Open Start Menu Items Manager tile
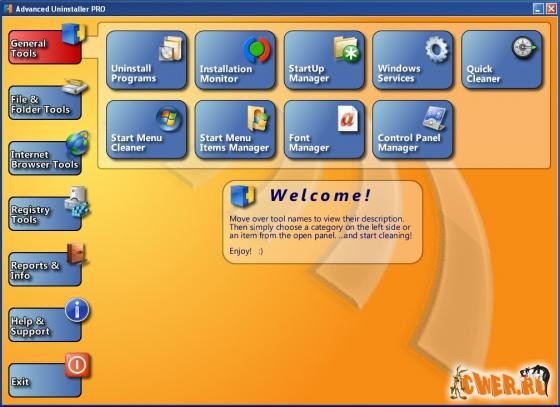 point(235,130)
